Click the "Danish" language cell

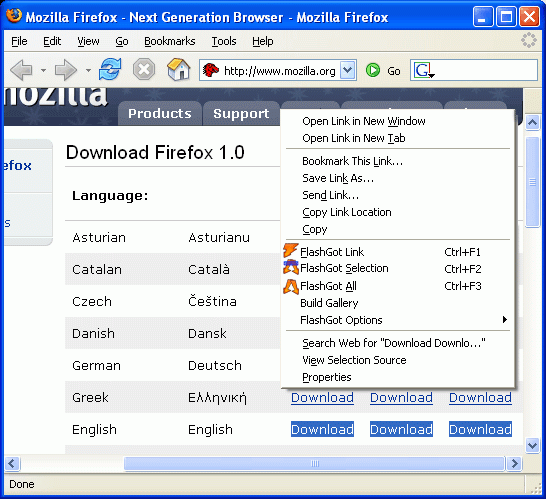[93, 333]
